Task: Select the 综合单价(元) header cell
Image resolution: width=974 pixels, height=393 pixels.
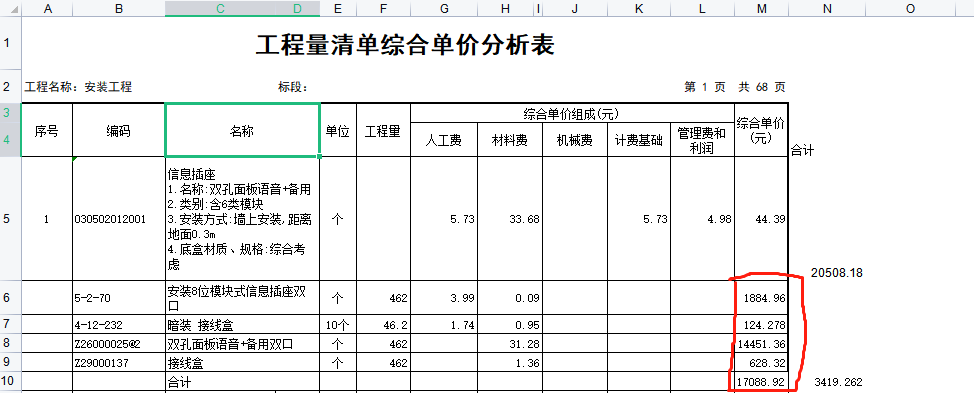Action: coord(762,130)
